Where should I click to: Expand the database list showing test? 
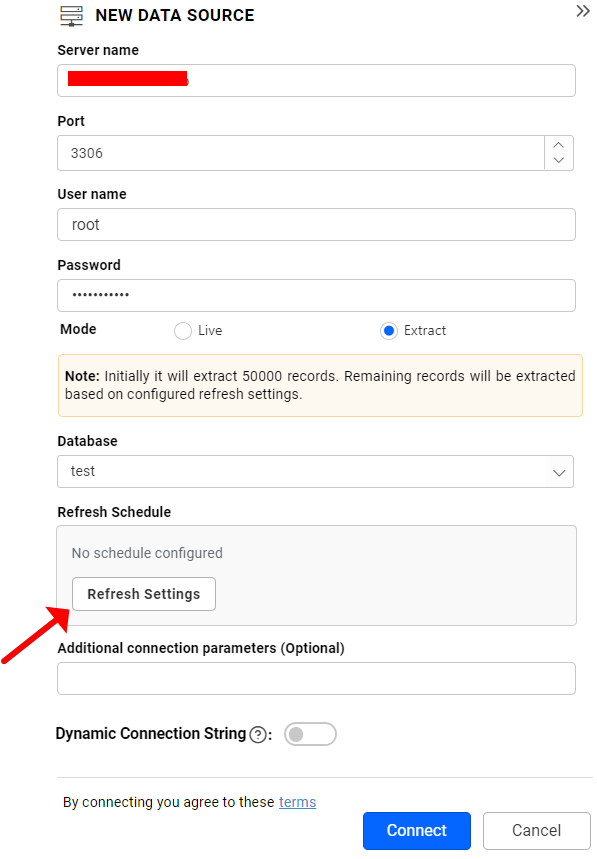pyautogui.click(x=316, y=471)
